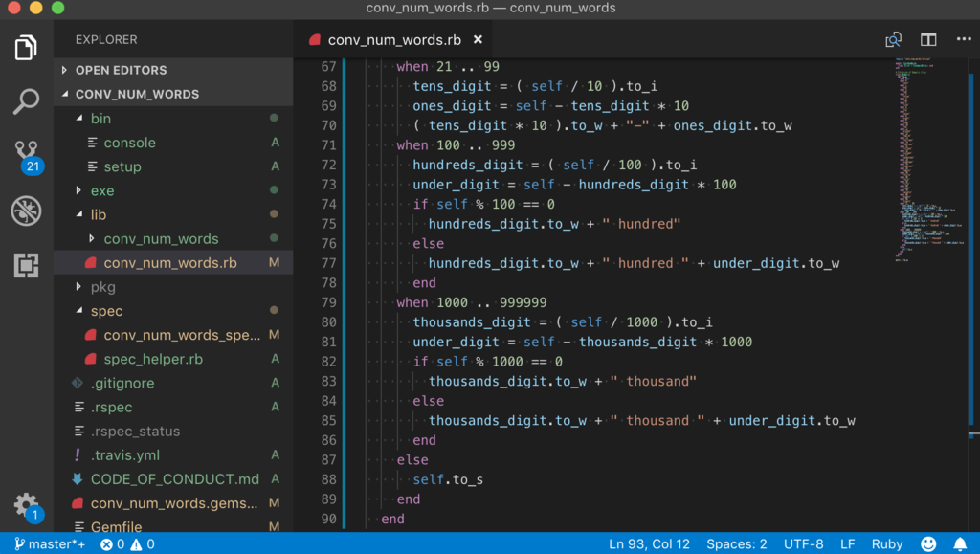Select the conv_num_words.rb editor tab

click(394, 39)
